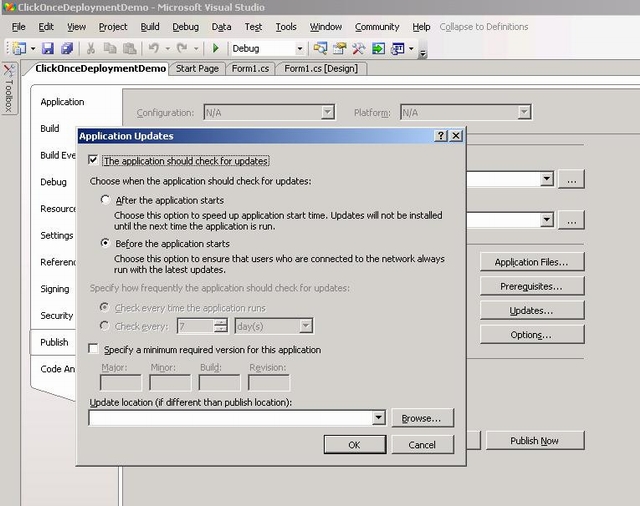Screen dimensions: 640x506
Task: Select the Publish properties page
Action: 54,342
